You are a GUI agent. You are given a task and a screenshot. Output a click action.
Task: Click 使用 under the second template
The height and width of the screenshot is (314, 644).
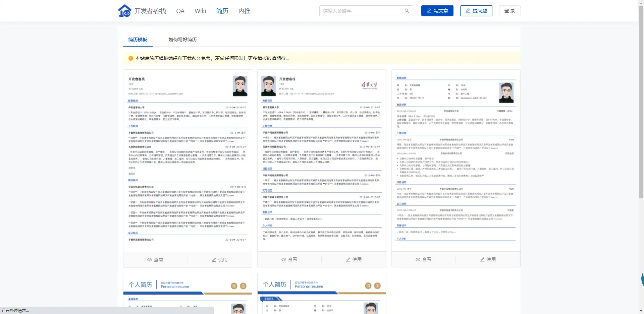[x=354, y=259]
